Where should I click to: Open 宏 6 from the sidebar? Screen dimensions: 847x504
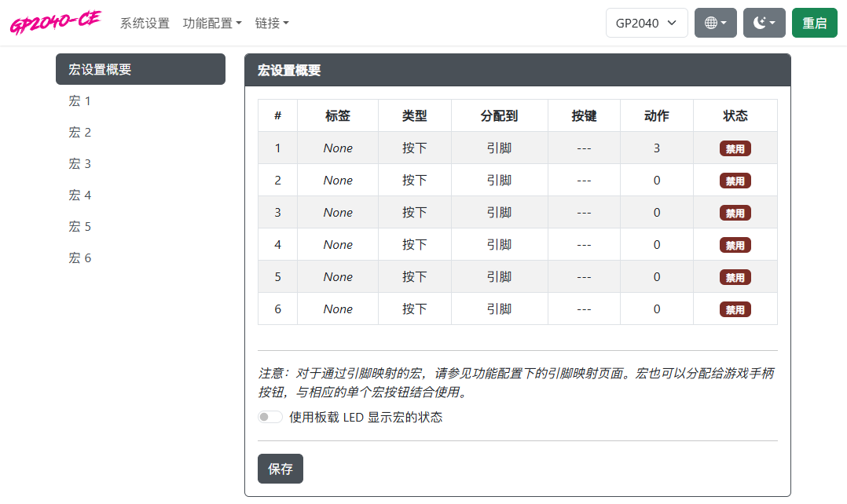(79, 257)
